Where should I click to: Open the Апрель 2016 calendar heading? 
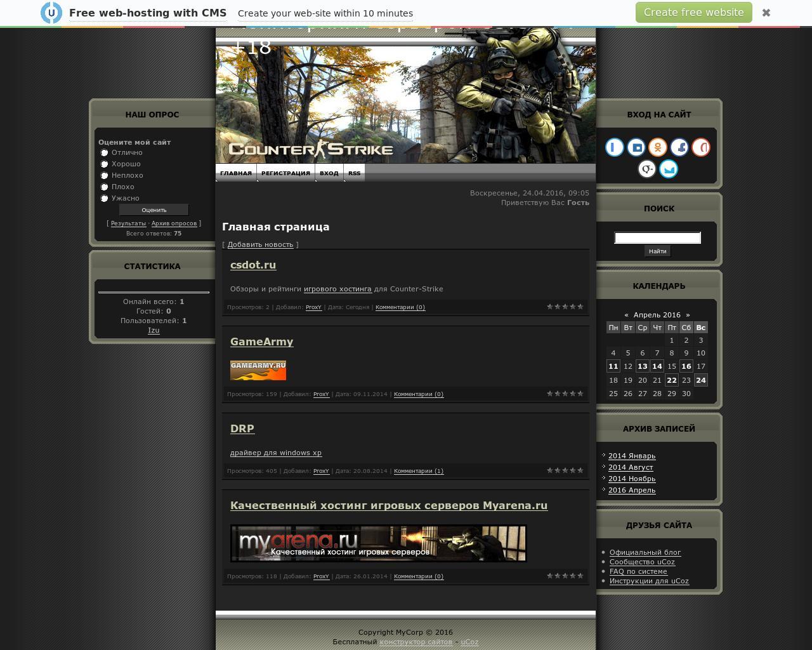click(657, 315)
